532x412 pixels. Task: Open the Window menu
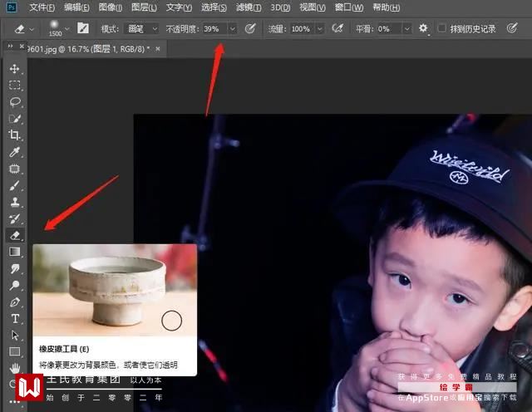(349, 7)
